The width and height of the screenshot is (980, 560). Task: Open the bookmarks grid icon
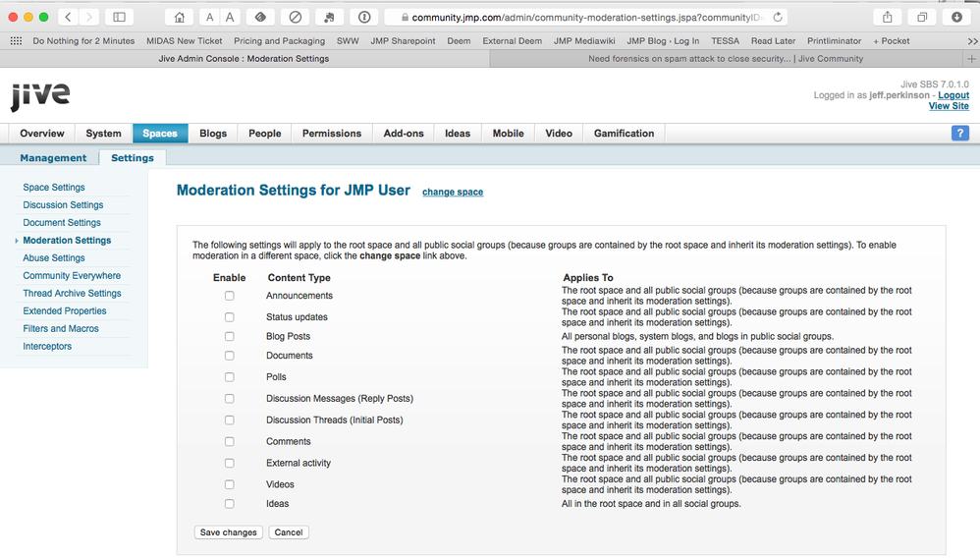click(x=17, y=40)
